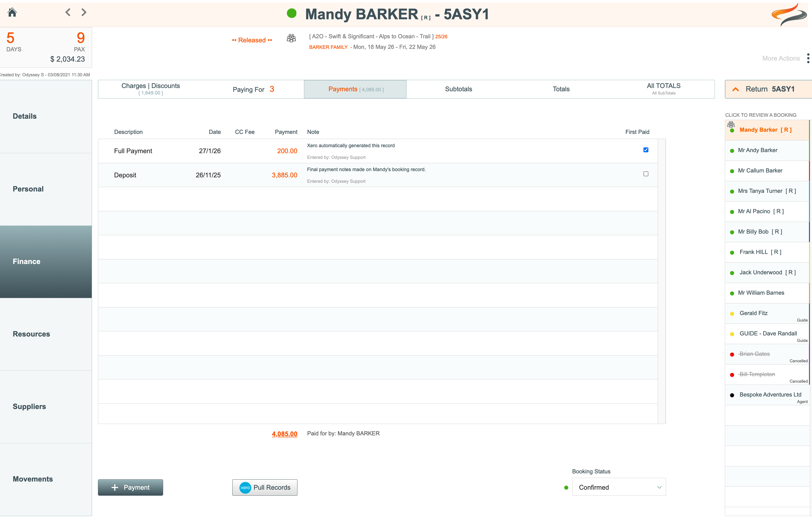Click the plus icon on Payment button

(115, 488)
